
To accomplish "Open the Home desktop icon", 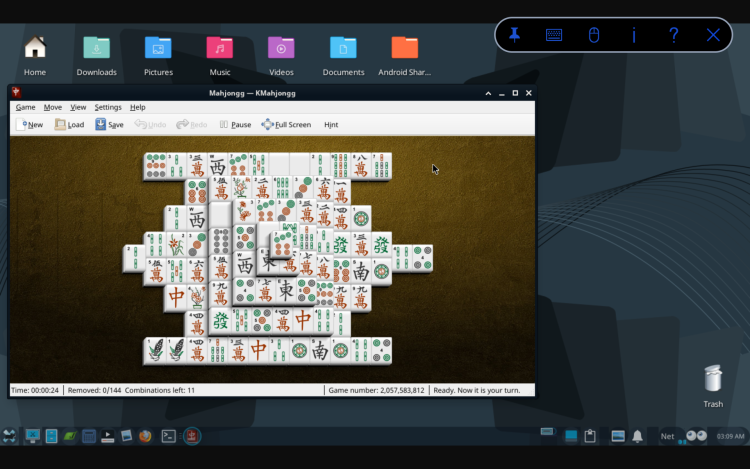I will tap(35, 56).
